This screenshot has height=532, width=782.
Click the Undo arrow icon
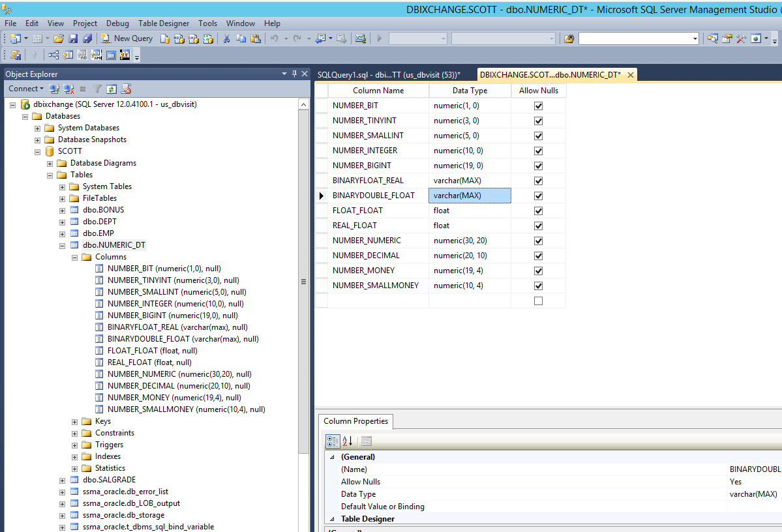[x=275, y=38]
